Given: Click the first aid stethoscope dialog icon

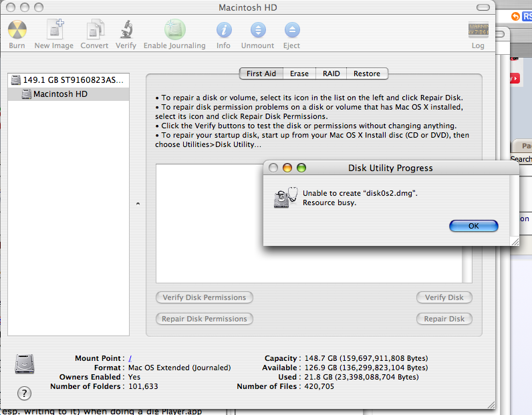Looking at the screenshot, I should tap(285, 198).
